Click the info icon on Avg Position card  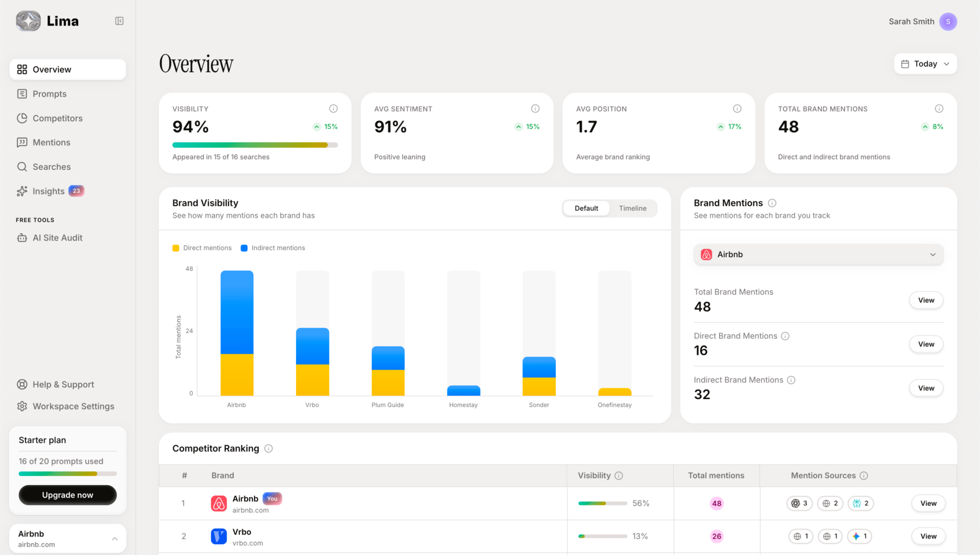[737, 109]
